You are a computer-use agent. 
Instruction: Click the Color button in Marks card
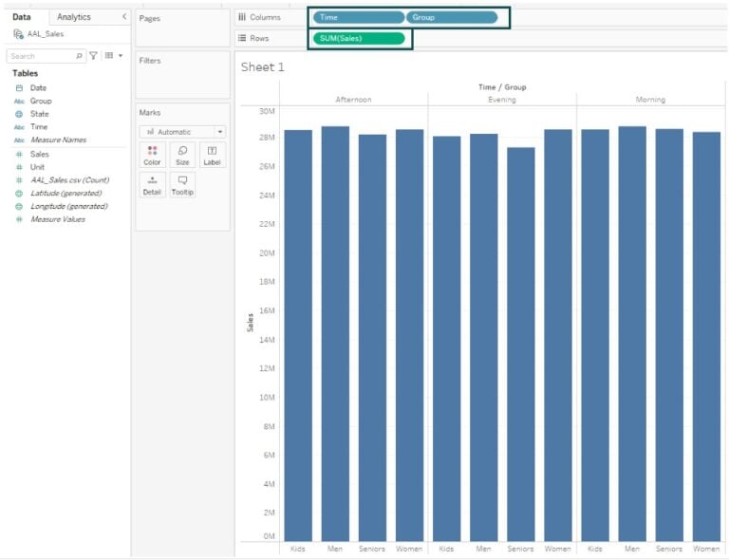[152, 155]
